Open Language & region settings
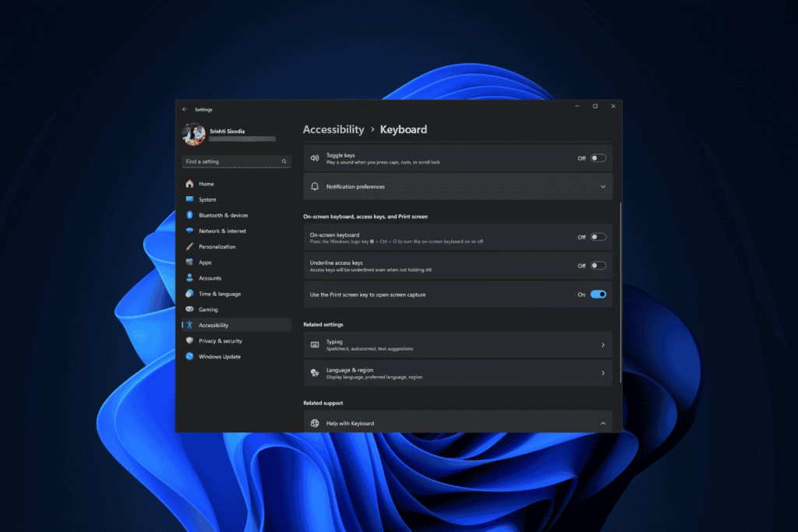 (x=457, y=372)
